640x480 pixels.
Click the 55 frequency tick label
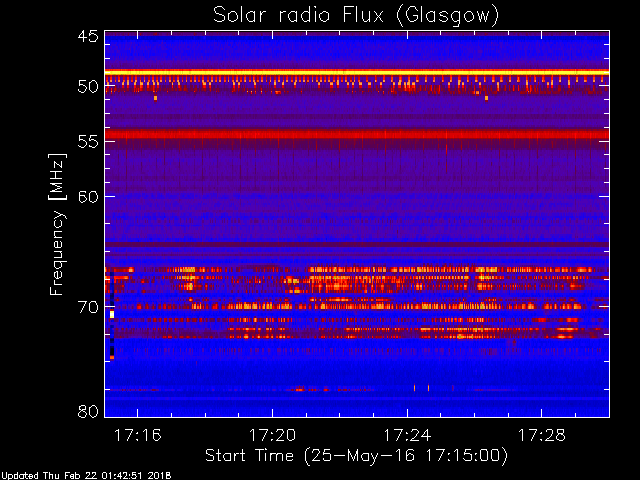pos(88,142)
